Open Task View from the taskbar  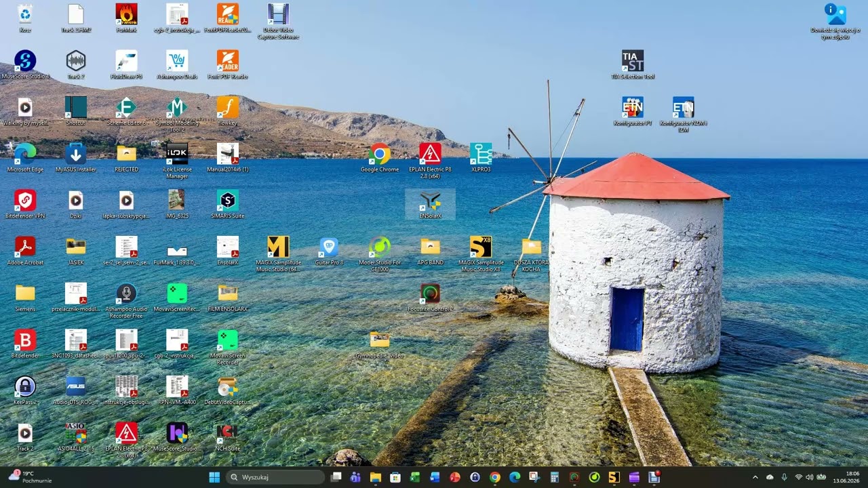[336, 477]
